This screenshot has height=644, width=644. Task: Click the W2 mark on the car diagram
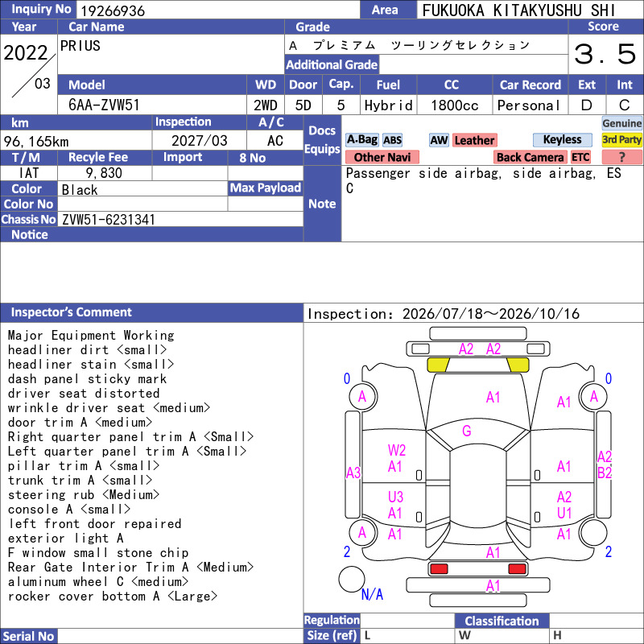[396, 450]
